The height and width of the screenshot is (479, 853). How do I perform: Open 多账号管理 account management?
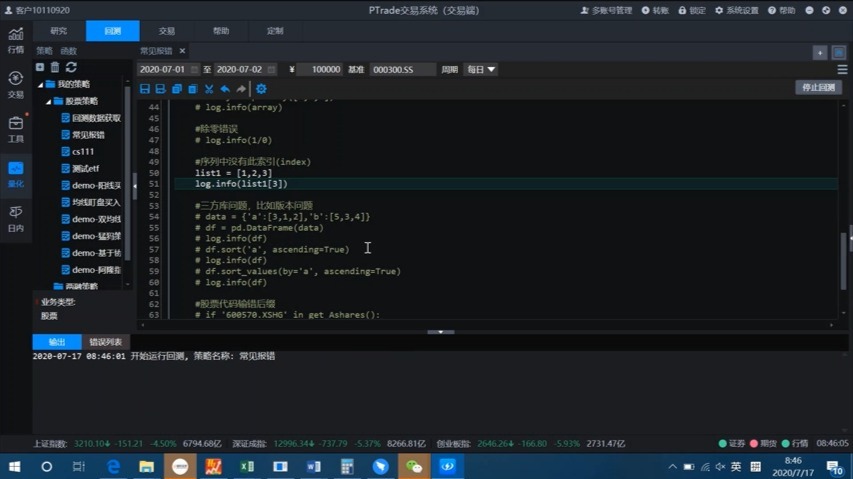[606, 10]
